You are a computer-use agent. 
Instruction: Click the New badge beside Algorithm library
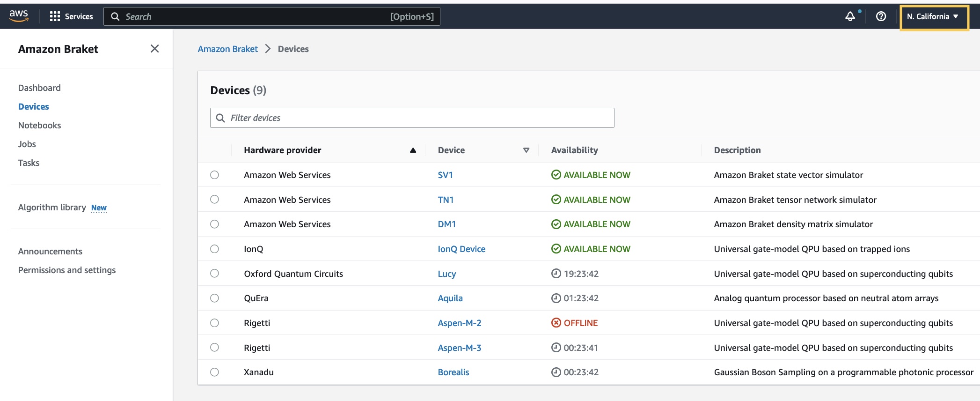point(99,208)
